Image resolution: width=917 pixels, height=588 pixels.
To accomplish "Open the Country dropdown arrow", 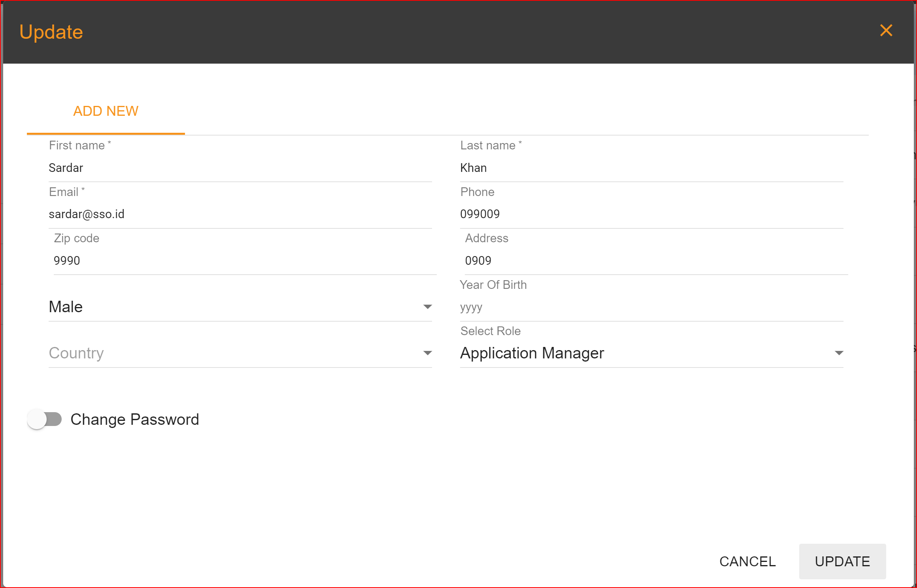I will click(x=427, y=353).
